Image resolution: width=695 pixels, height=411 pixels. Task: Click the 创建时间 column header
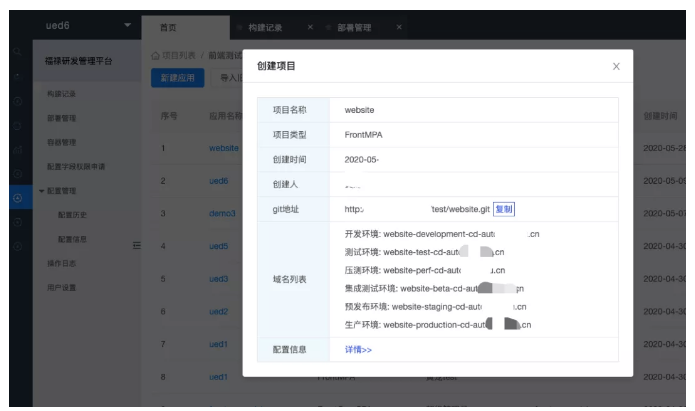(660, 116)
